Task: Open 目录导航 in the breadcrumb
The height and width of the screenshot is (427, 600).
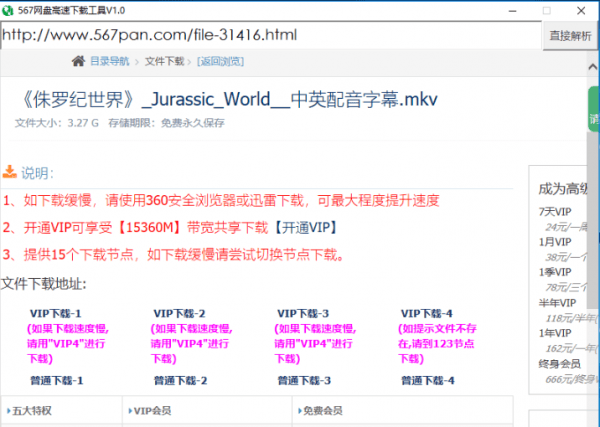Action: tap(109, 61)
